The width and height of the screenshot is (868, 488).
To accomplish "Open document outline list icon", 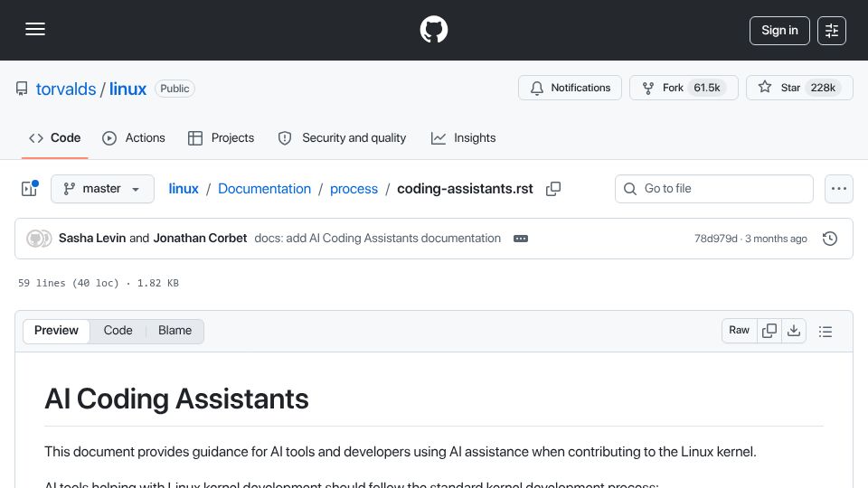I will [x=826, y=332].
